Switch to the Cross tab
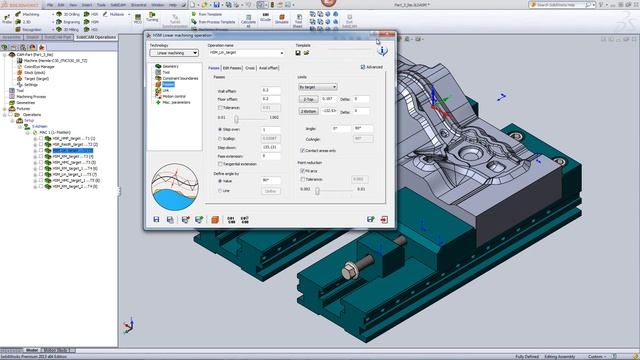 pyautogui.click(x=250, y=68)
